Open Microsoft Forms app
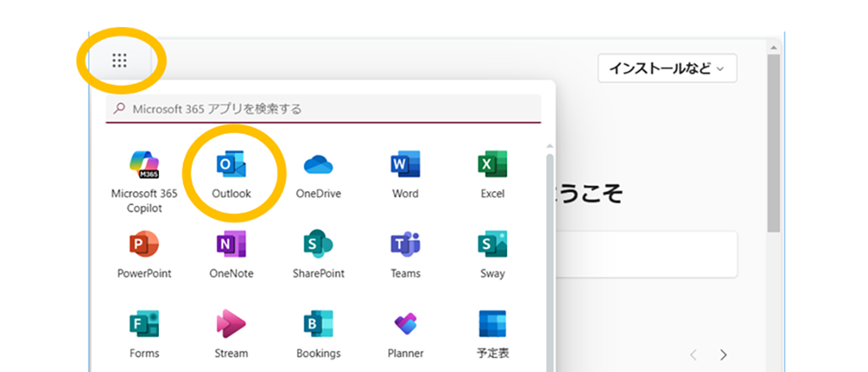The width and height of the screenshot is (868, 372). coord(144,325)
